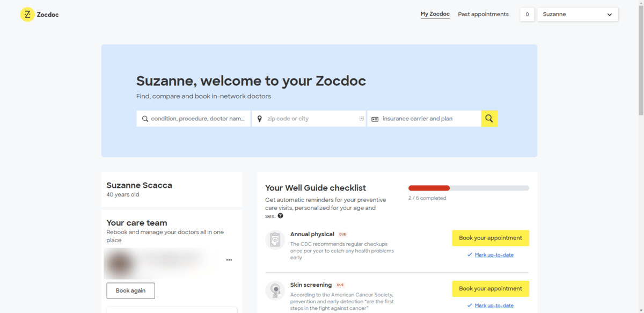Click the Zocdoc logo icon
The height and width of the screenshot is (313, 644).
(27, 14)
